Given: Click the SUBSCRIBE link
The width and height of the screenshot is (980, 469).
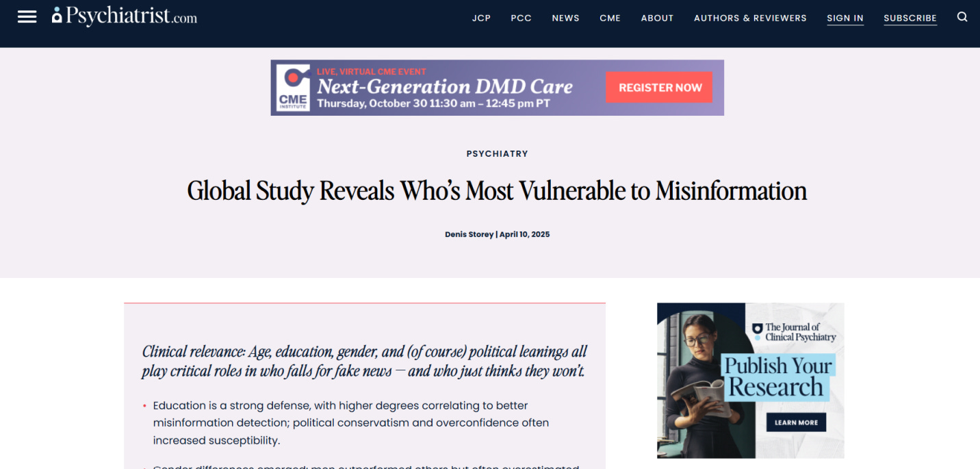Looking at the screenshot, I should (910, 18).
